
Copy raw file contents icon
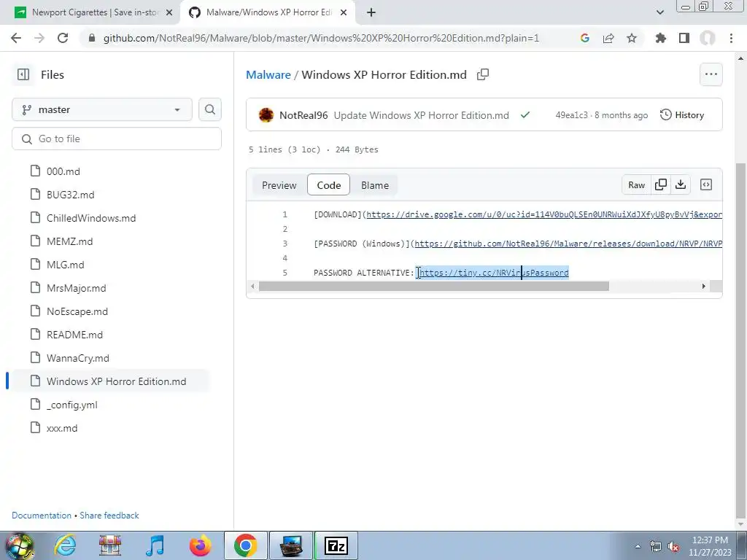[x=661, y=184]
